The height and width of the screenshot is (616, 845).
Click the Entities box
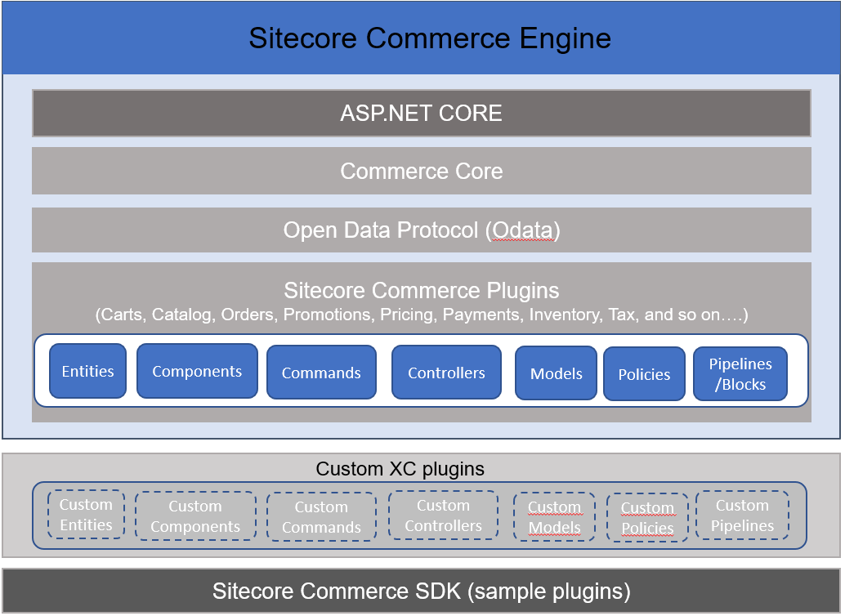[x=87, y=371]
